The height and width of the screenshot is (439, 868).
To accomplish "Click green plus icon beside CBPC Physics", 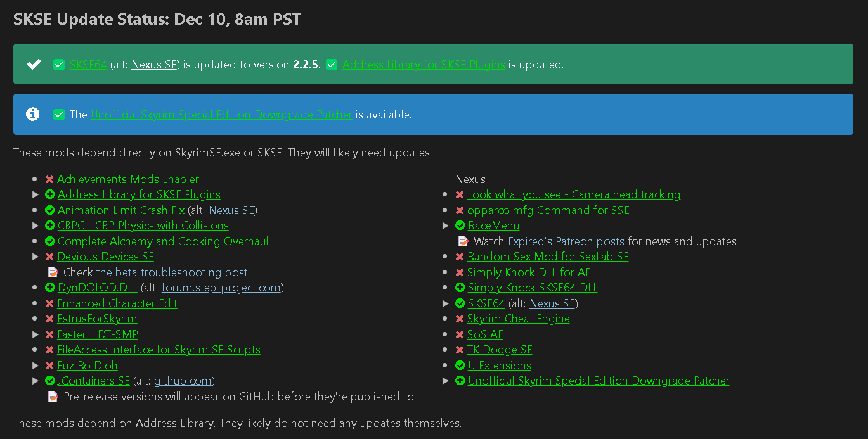I will [x=49, y=226].
